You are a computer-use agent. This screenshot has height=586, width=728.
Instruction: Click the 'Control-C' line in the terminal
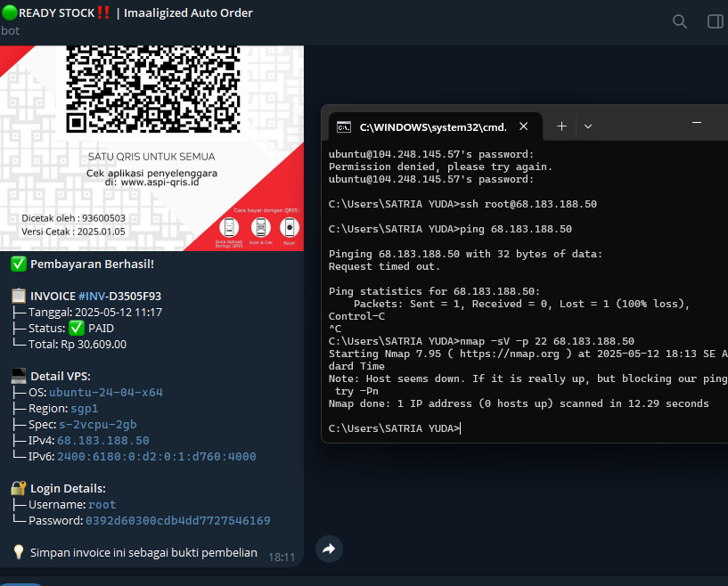[356, 316]
